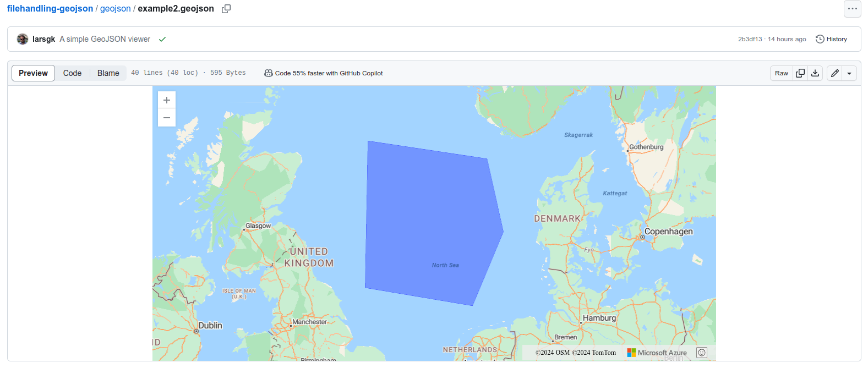Click the Copilot icon beside 'Code 55% faster'
This screenshot has height=379, width=868.
click(x=269, y=73)
